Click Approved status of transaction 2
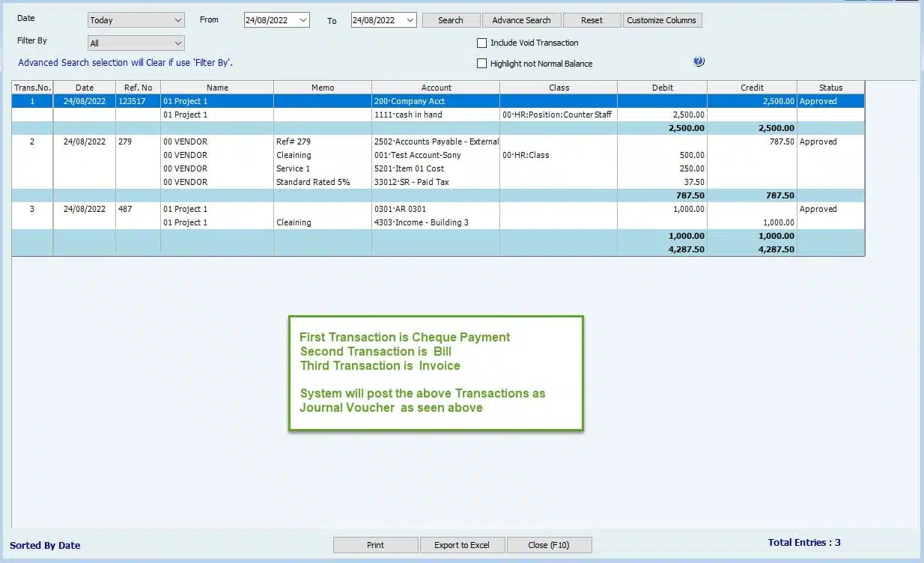The image size is (924, 563). click(x=818, y=141)
